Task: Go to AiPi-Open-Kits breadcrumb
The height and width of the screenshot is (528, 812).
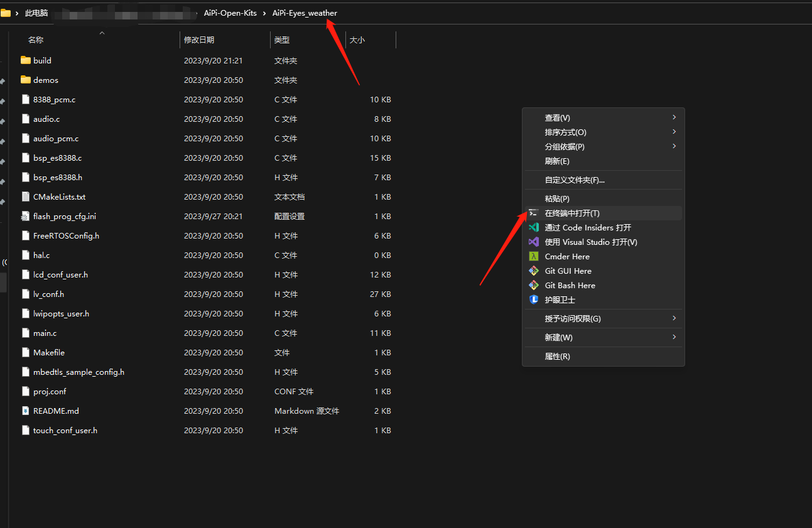Action: pos(230,13)
